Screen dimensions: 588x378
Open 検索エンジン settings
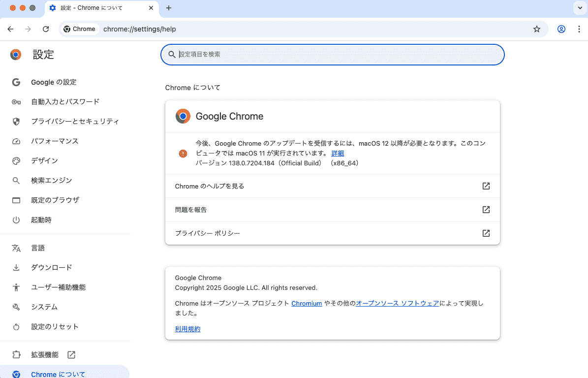[51, 180]
